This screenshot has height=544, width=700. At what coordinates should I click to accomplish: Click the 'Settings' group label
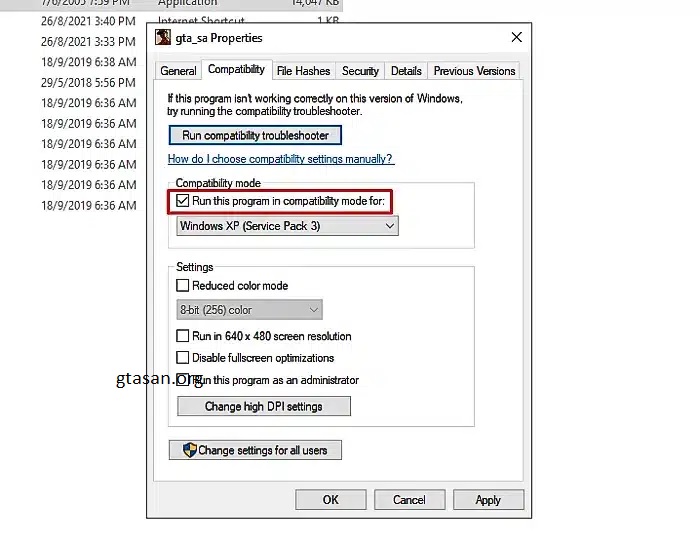[195, 267]
